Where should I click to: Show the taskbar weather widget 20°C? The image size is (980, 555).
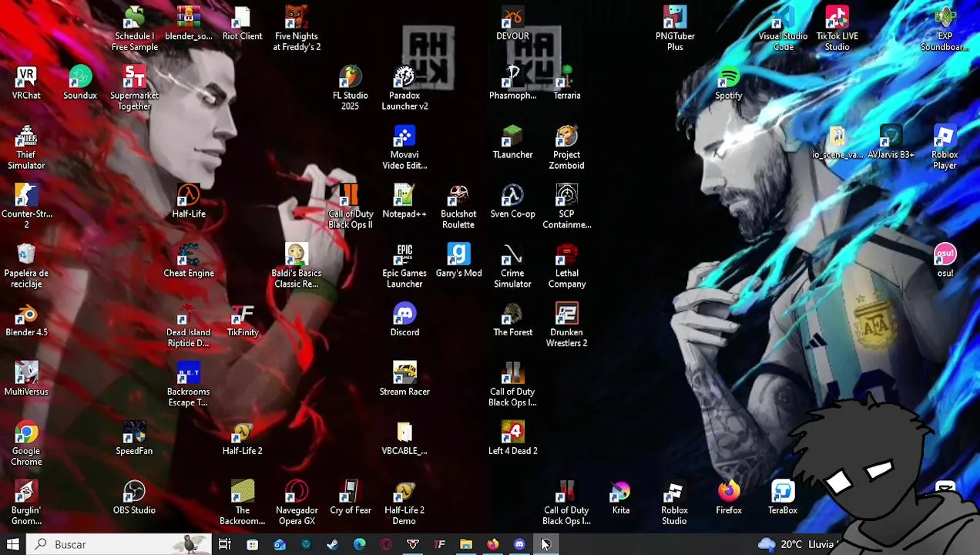(x=798, y=544)
